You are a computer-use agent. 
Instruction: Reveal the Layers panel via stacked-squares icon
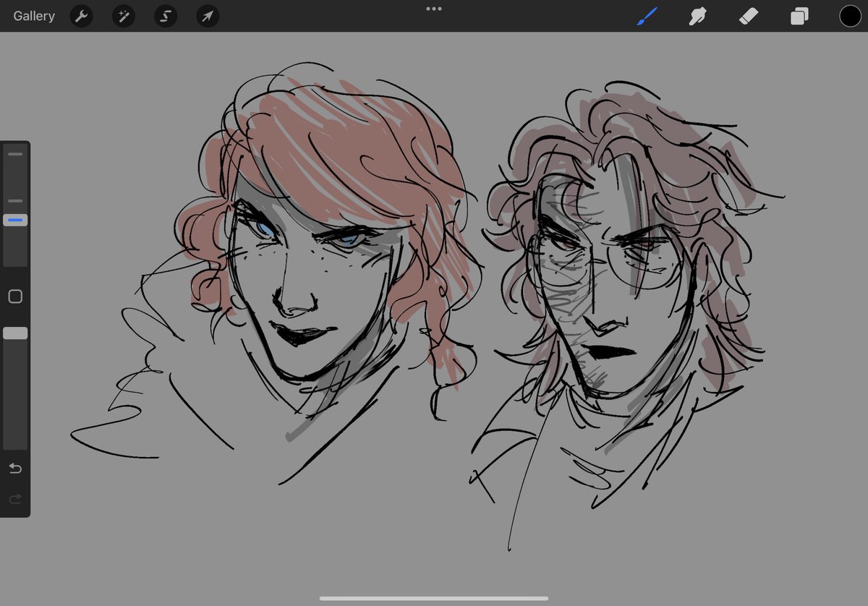coord(799,15)
